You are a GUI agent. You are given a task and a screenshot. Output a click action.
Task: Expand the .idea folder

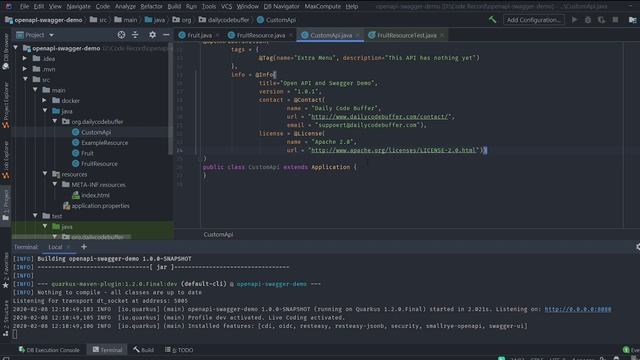pyautogui.click(x=25, y=58)
